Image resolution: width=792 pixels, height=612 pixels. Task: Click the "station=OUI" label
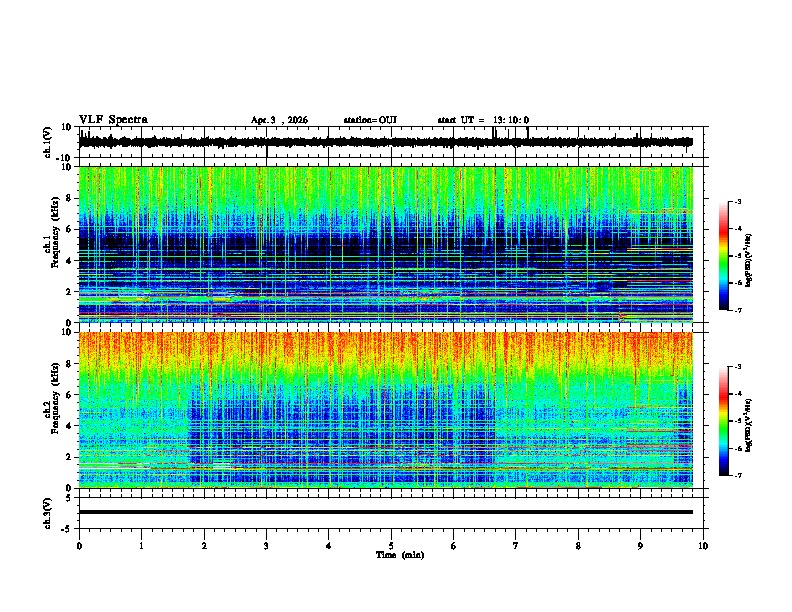click(x=370, y=120)
